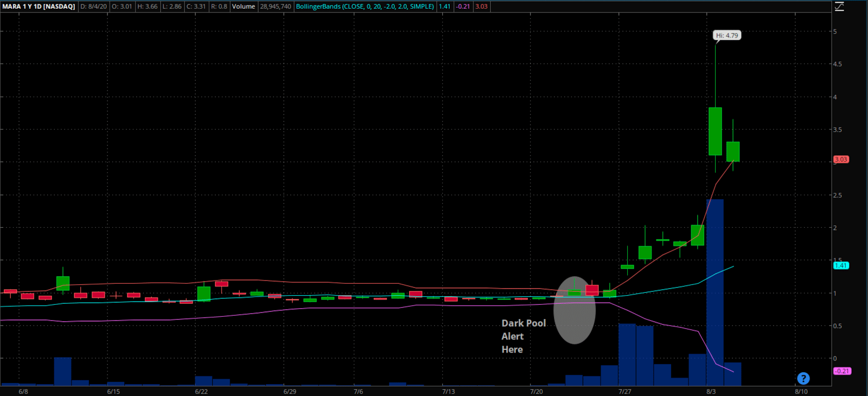Click the 7/13 date axis label
This screenshot has width=868, height=396.
(448, 391)
